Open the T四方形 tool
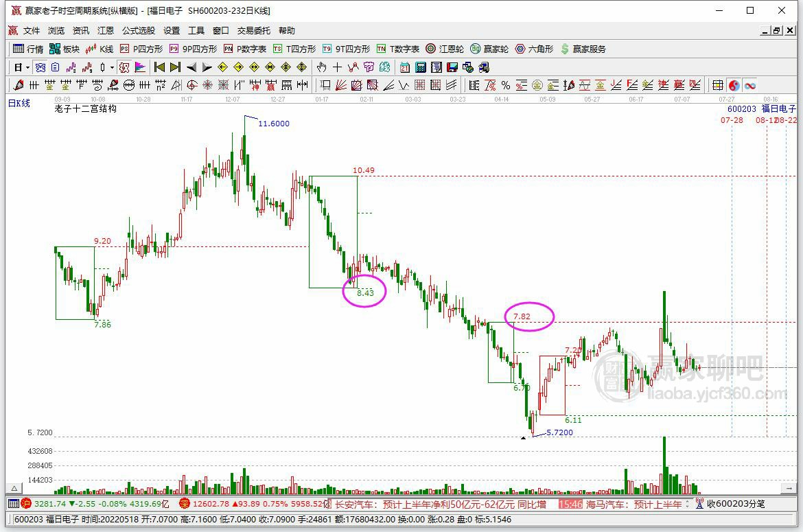 point(294,49)
